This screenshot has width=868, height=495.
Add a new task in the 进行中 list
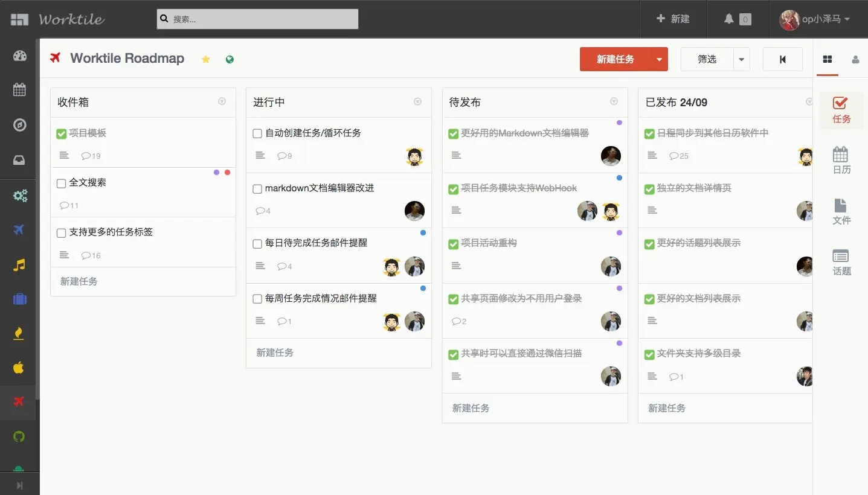click(x=275, y=353)
